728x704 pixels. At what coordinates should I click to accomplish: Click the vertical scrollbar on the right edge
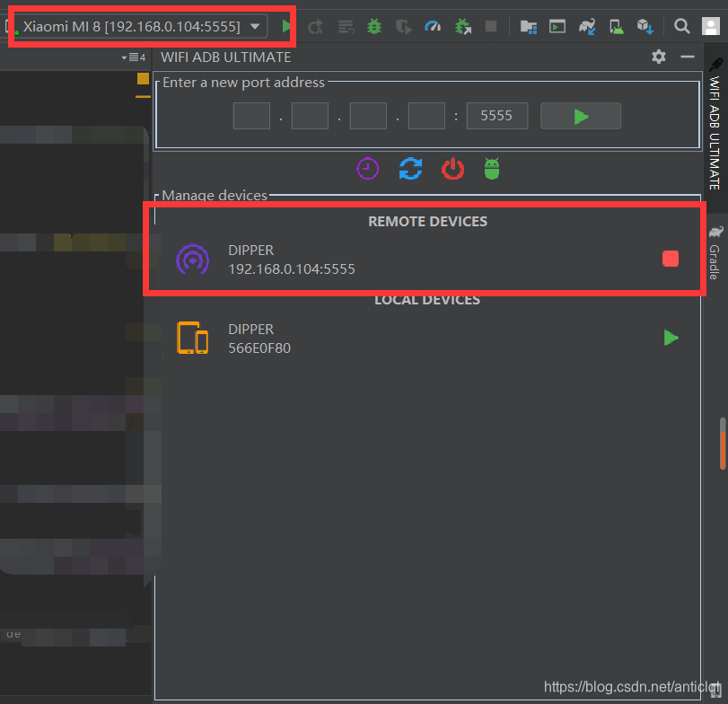tap(723, 444)
